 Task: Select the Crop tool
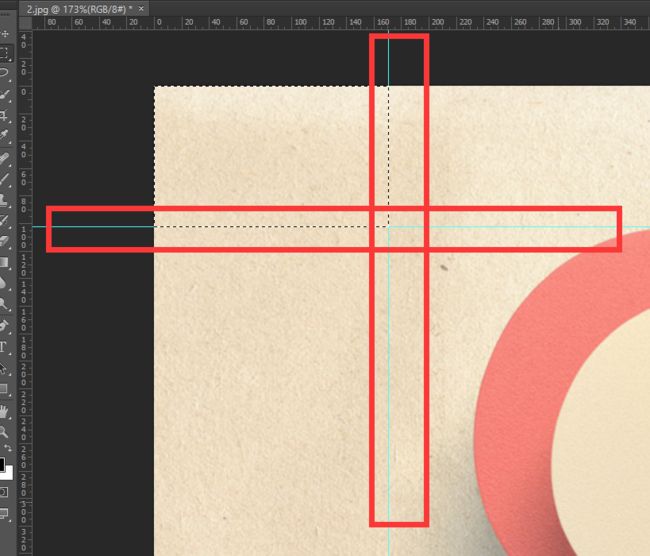(5, 115)
